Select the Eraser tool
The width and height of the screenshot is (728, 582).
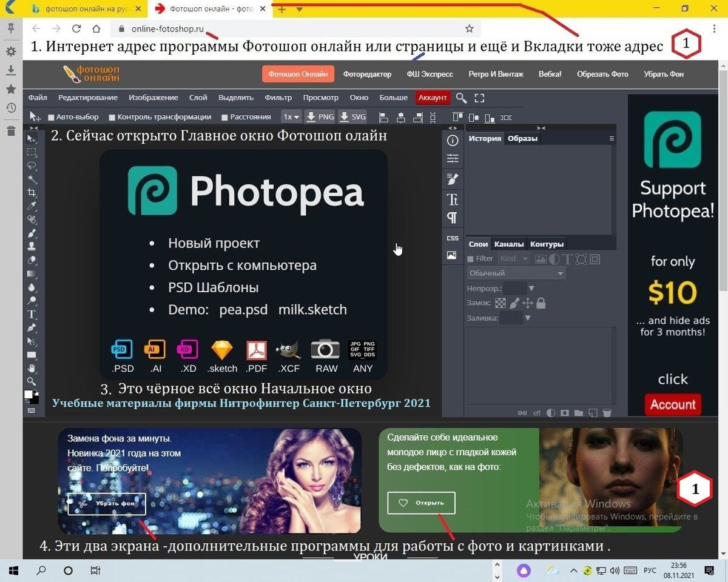click(32, 260)
